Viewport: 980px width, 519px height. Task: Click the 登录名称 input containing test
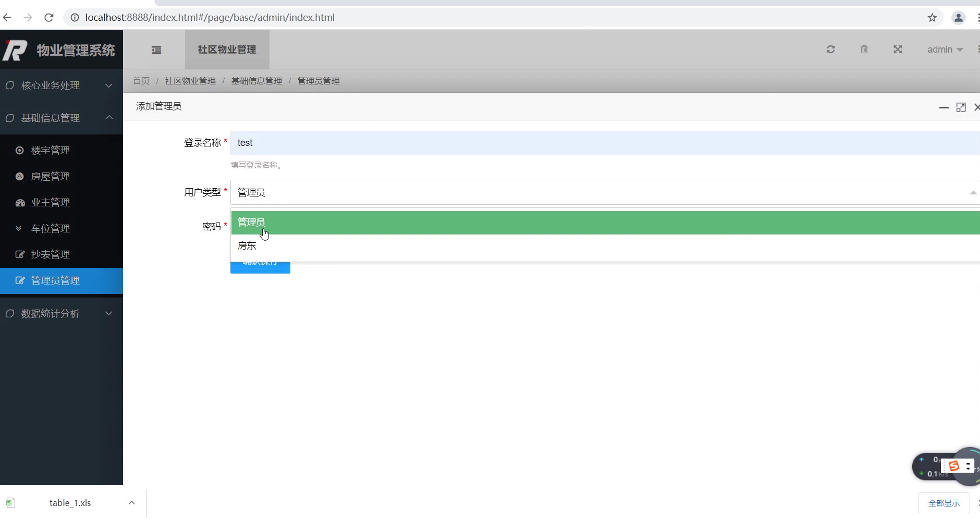605,143
